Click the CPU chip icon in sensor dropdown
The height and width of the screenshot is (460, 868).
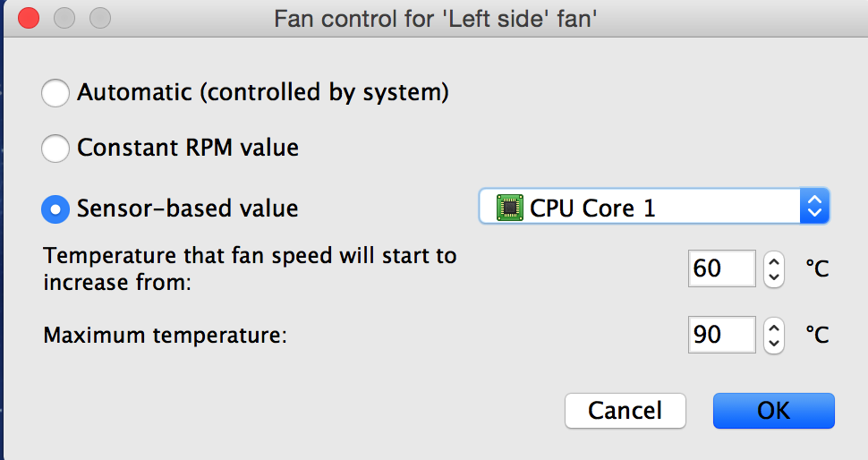click(x=510, y=208)
